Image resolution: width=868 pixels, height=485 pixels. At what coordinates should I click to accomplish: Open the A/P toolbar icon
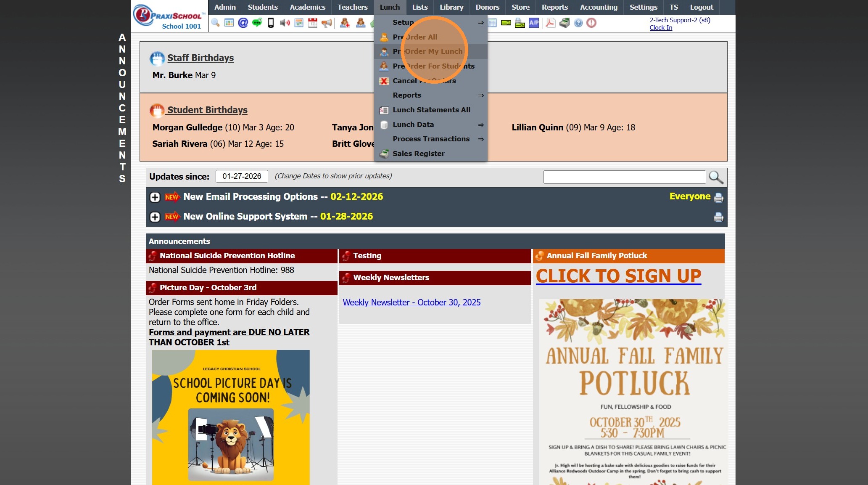pos(534,23)
